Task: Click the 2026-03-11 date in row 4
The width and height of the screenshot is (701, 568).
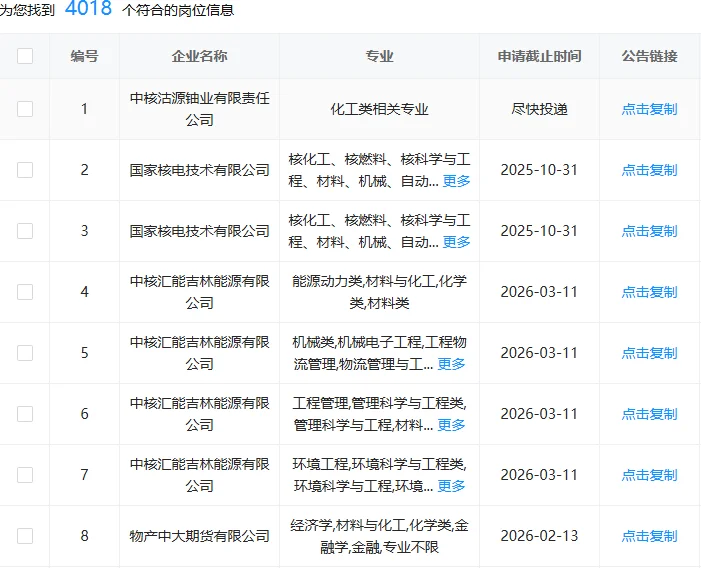Action: pyautogui.click(x=539, y=292)
